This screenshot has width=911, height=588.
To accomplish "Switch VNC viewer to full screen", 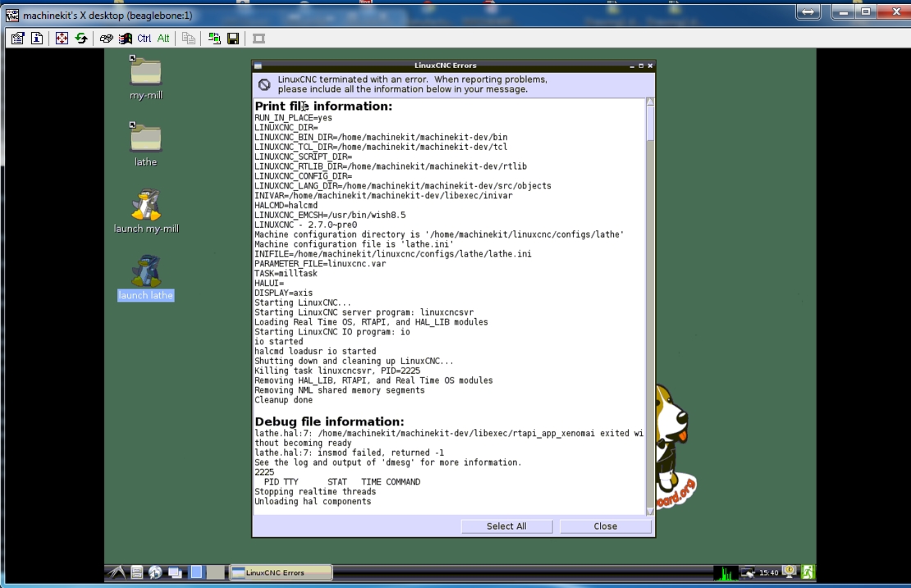I will [62, 39].
